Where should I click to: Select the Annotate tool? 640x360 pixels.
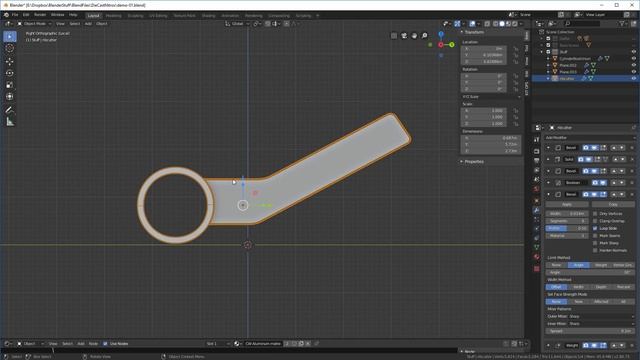[10, 110]
